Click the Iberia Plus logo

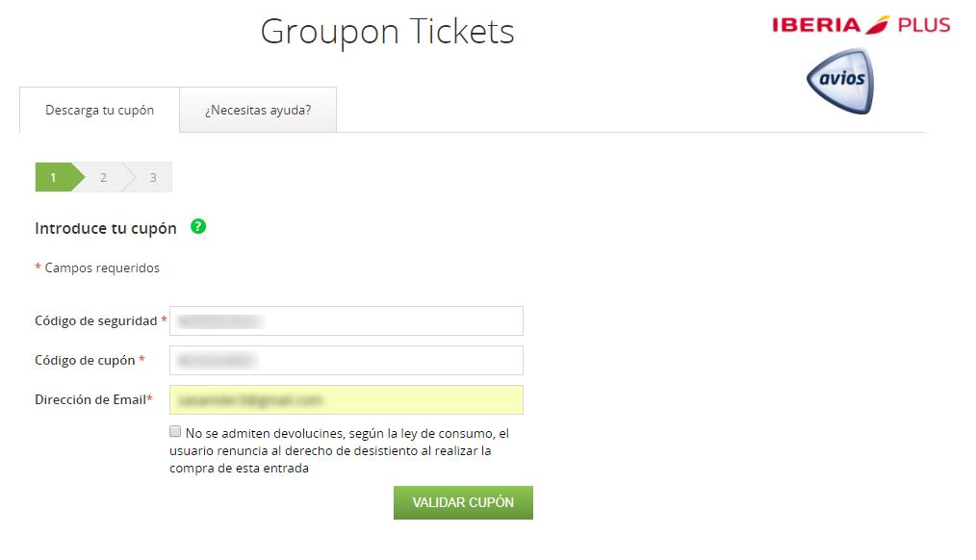(x=860, y=25)
